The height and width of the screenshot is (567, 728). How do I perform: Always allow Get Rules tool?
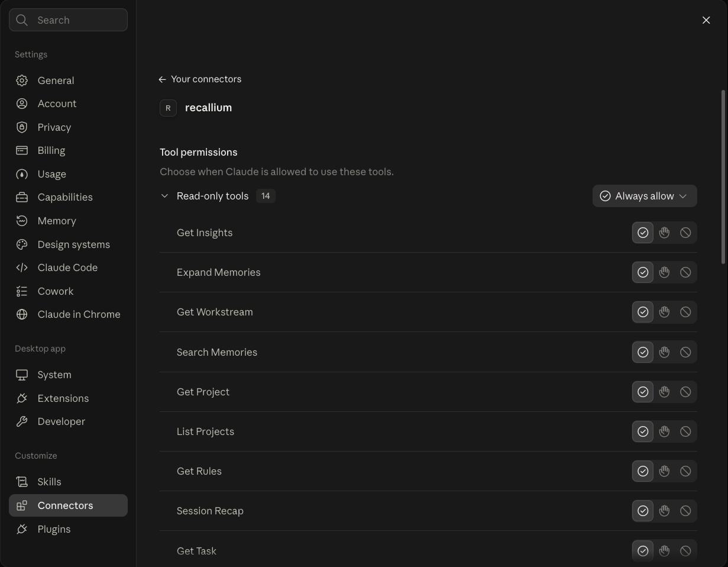pos(643,471)
